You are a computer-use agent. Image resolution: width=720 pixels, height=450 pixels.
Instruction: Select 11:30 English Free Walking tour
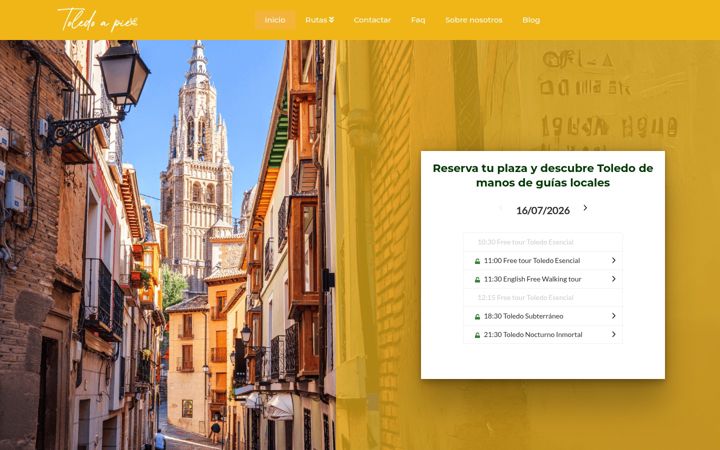[x=543, y=279]
